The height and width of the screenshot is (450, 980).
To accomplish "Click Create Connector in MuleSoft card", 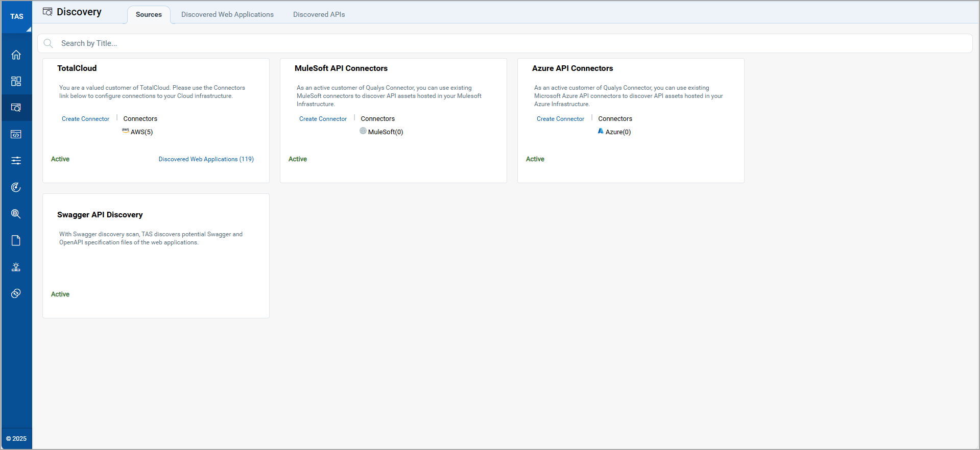I will click(323, 119).
